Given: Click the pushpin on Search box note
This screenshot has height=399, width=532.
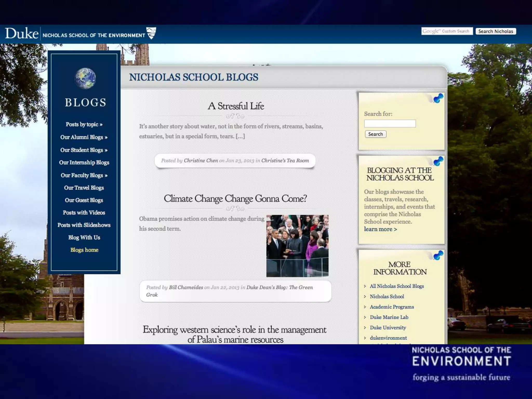Looking at the screenshot, I should [438, 98].
